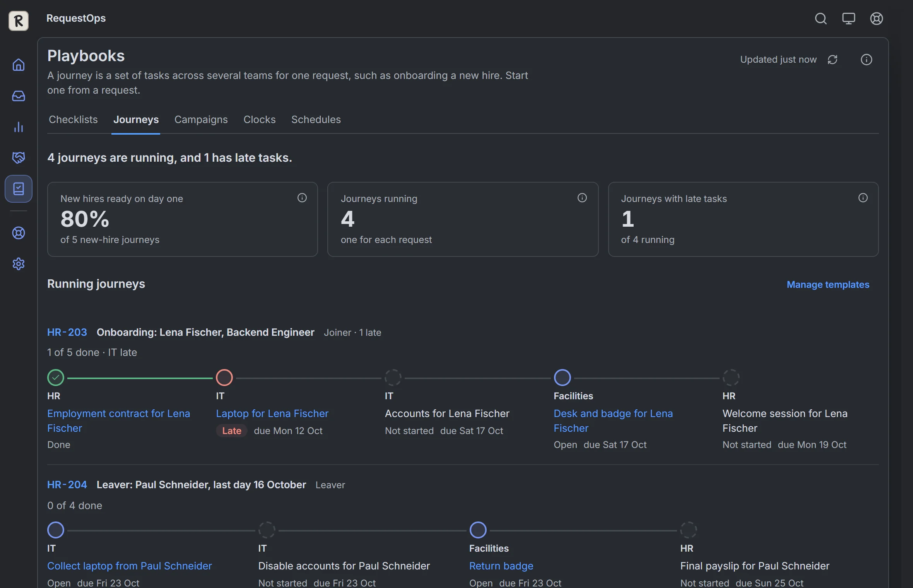Click '1 of 5 done · IT late' text
Screen dimensions: 913x588
click(x=92, y=352)
